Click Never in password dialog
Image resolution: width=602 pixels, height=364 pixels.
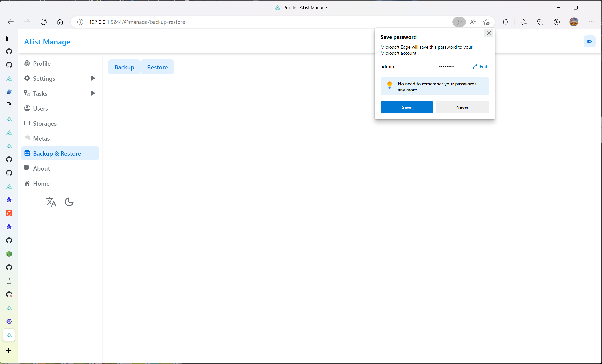pos(462,107)
